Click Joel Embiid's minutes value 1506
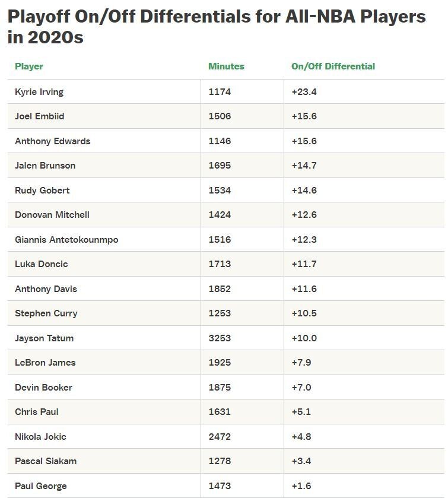 (220, 116)
